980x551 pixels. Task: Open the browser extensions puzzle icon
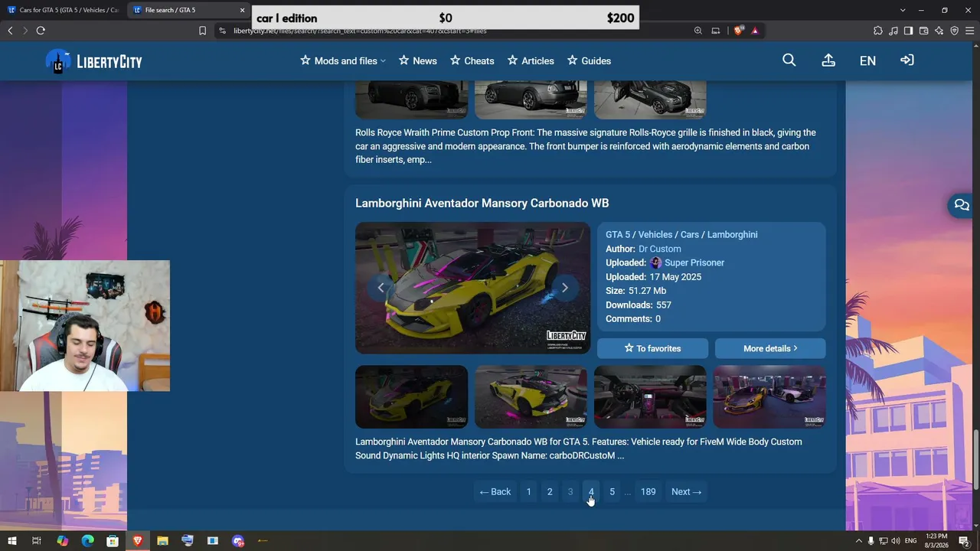coord(878,31)
